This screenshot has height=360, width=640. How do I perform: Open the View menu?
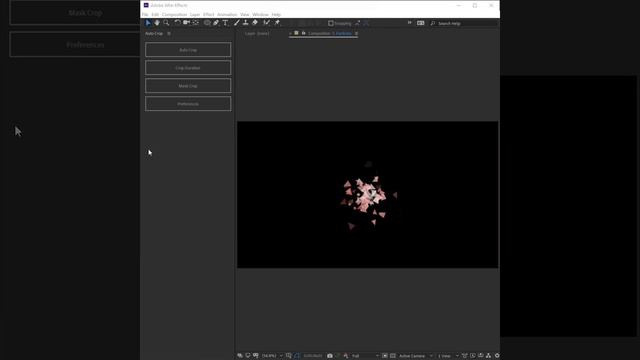[x=244, y=15]
